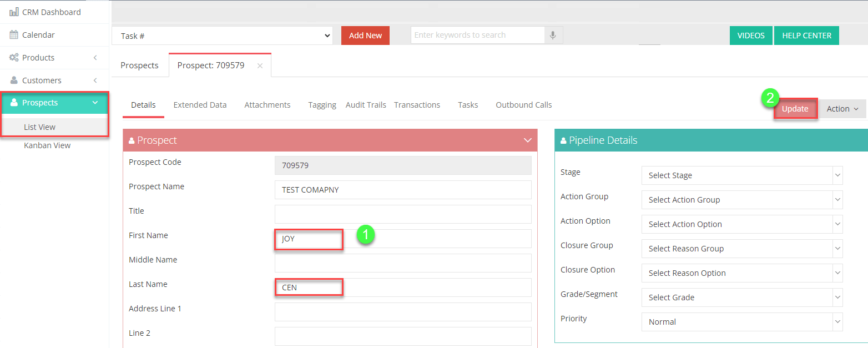Click the First Name input field
The width and height of the screenshot is (868, 348).
click(x=402, y=239)
